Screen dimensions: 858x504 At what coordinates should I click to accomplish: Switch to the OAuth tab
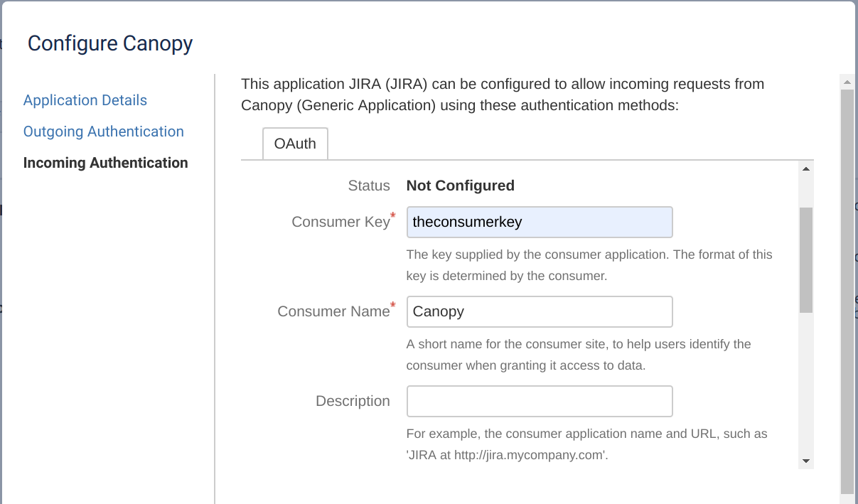point(295,144)
